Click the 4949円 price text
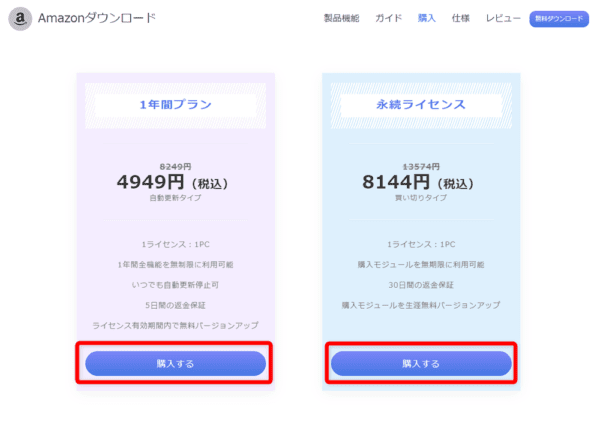The height and width of the screenshot is (431, 600). [x=154, y=182]
